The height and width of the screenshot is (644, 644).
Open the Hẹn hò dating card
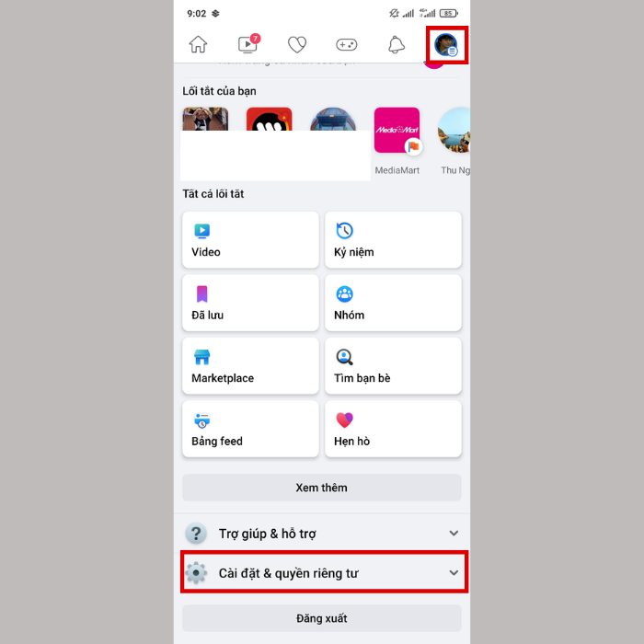(x=393, y=429)
